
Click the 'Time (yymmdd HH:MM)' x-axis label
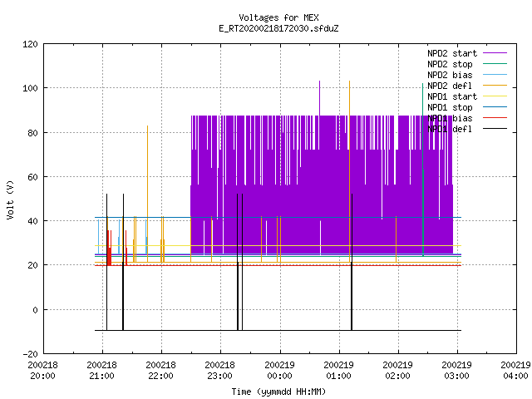(x=278, y=392)
